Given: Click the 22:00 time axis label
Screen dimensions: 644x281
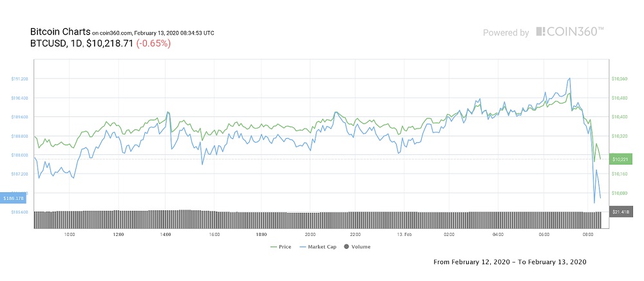Looking at the screenshot, I should (356, 235).
